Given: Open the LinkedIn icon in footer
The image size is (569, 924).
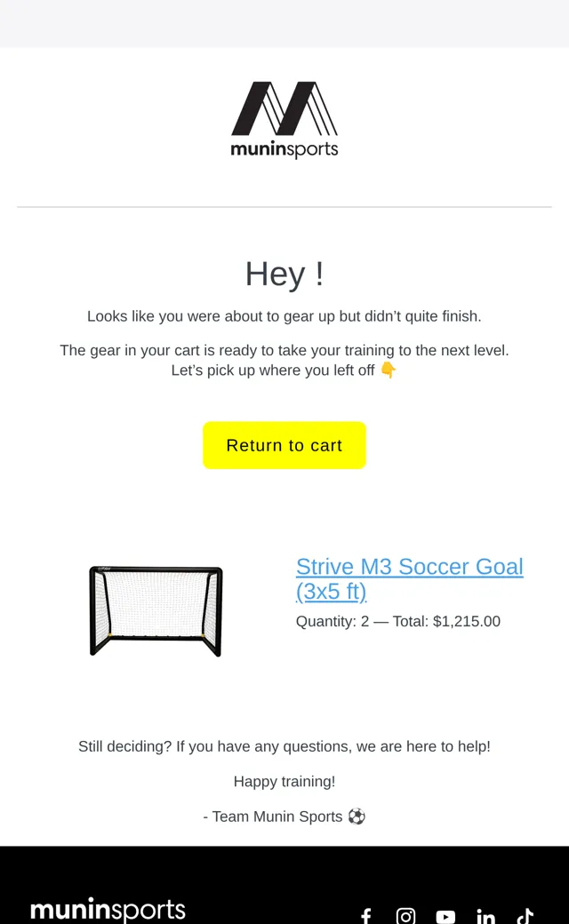Looking at the screenshot, I should click(485, 916).
